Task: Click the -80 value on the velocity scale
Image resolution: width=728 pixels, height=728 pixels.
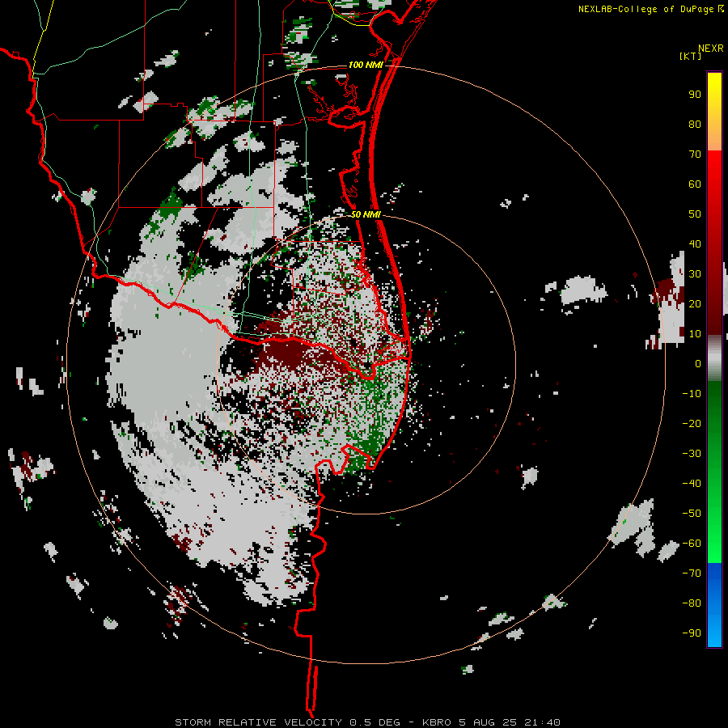Action: click(x=692, y=603)
